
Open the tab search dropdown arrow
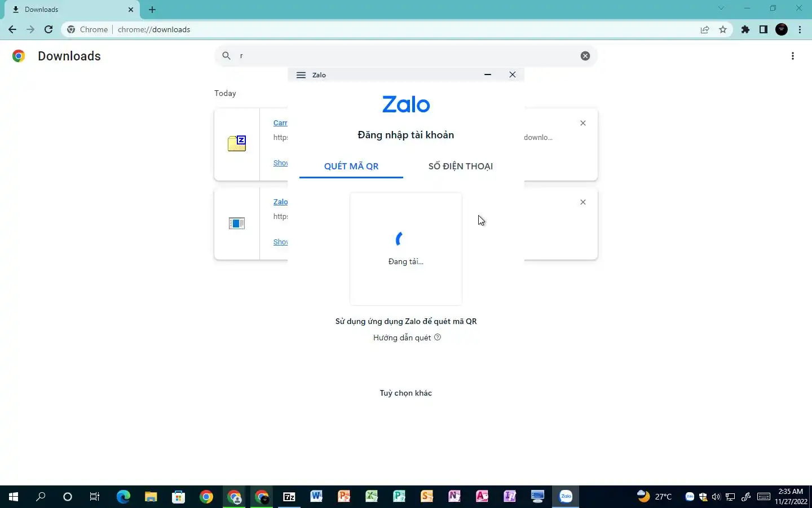point(721,8)
